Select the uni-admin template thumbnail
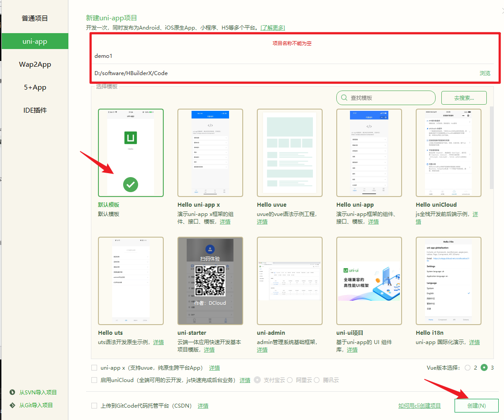Screen dimensions: 504x420 point(290,281)
